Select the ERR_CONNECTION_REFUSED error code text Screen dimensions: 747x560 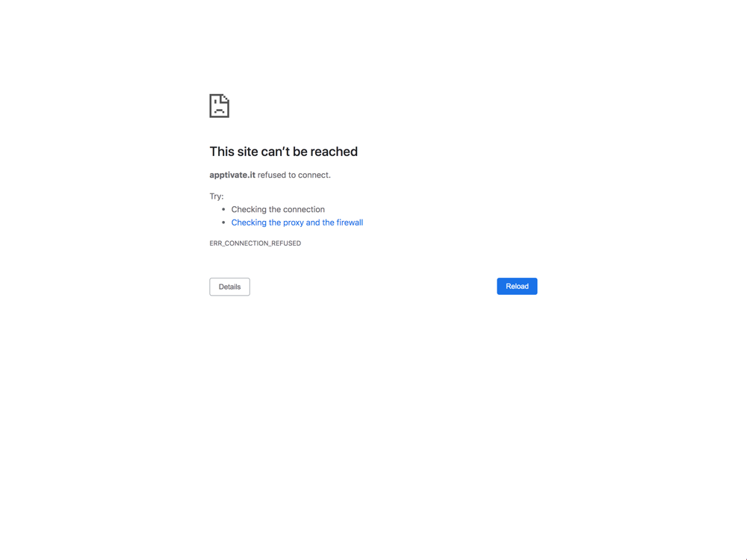click(255, 243)
